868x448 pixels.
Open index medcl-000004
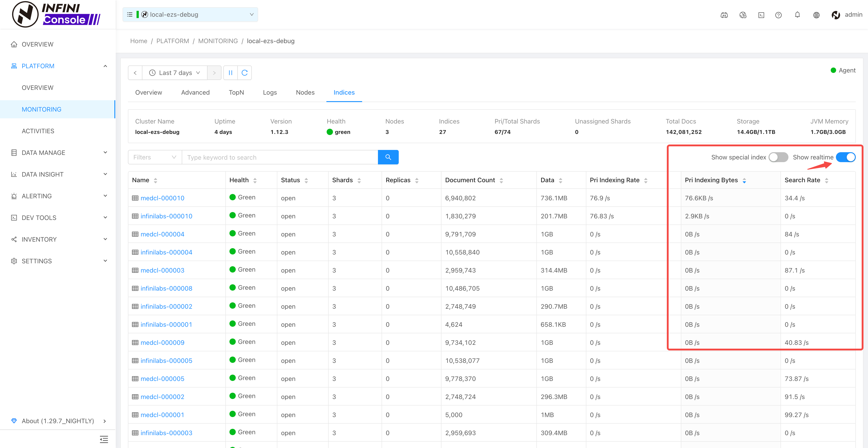163,234
